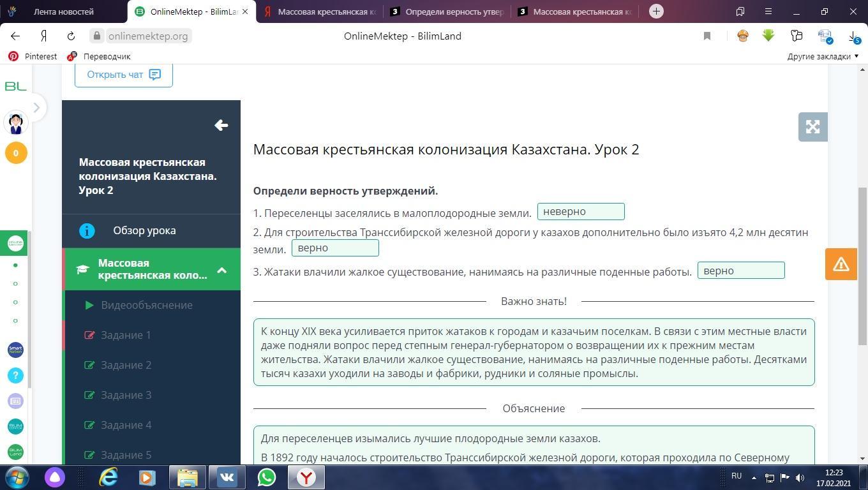868x490 pixels.
Task: Switch to Определи верность утвер tab
Action: click(447, 11)
